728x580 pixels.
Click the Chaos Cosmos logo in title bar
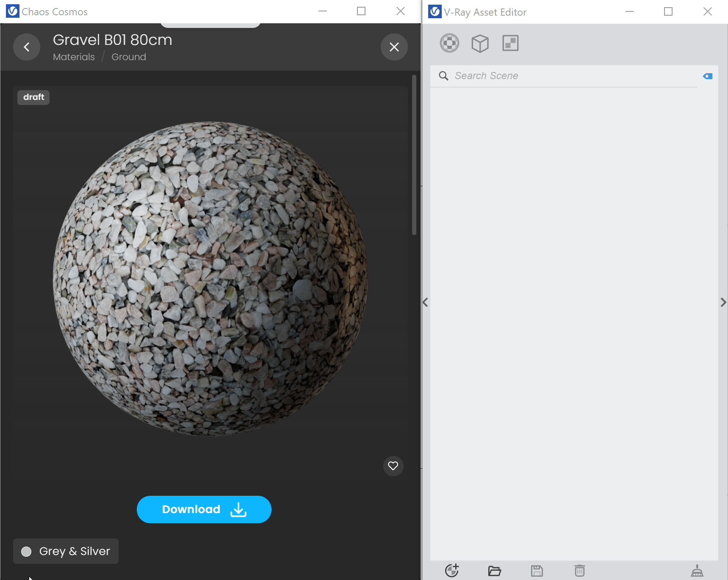pos(13,11)
